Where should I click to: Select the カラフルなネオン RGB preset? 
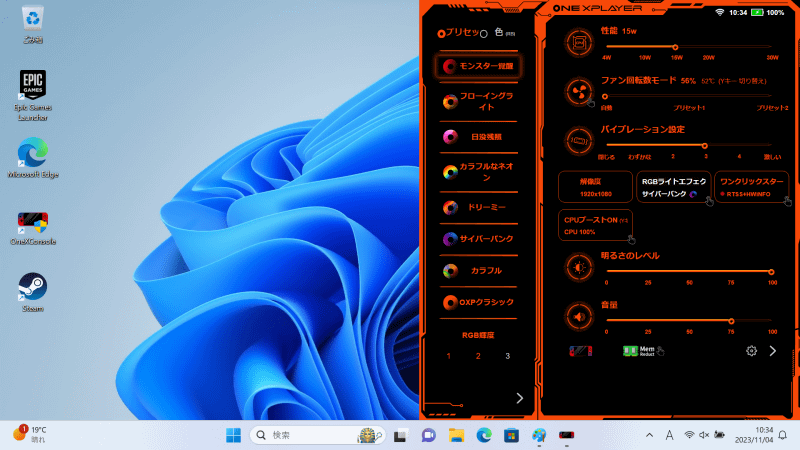click(478, 172)
